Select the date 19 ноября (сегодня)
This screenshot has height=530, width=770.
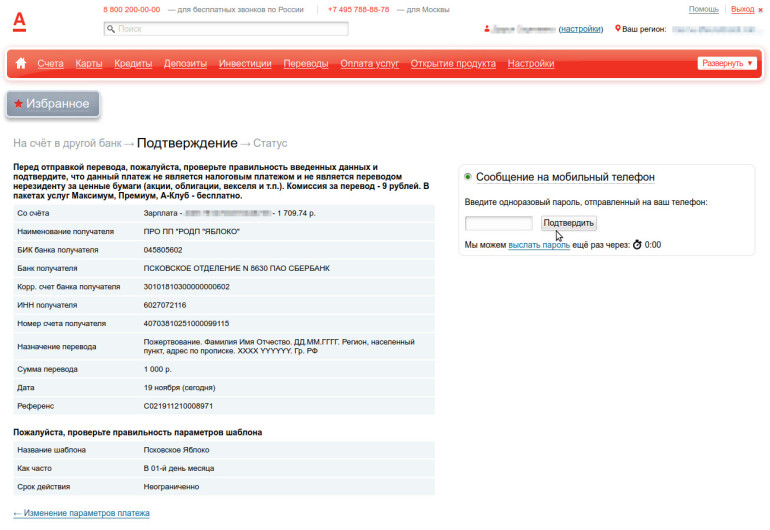point(179,388)
